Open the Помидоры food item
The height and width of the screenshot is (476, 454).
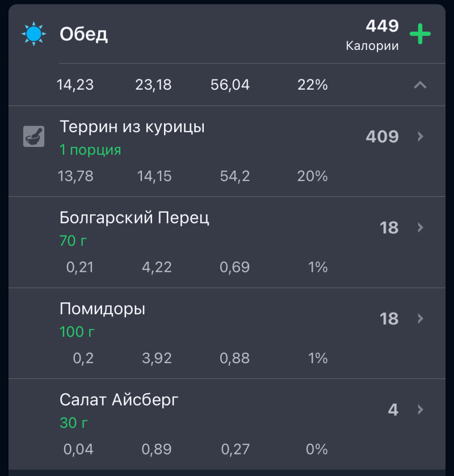pyautogui.click(x=103, y=309)
